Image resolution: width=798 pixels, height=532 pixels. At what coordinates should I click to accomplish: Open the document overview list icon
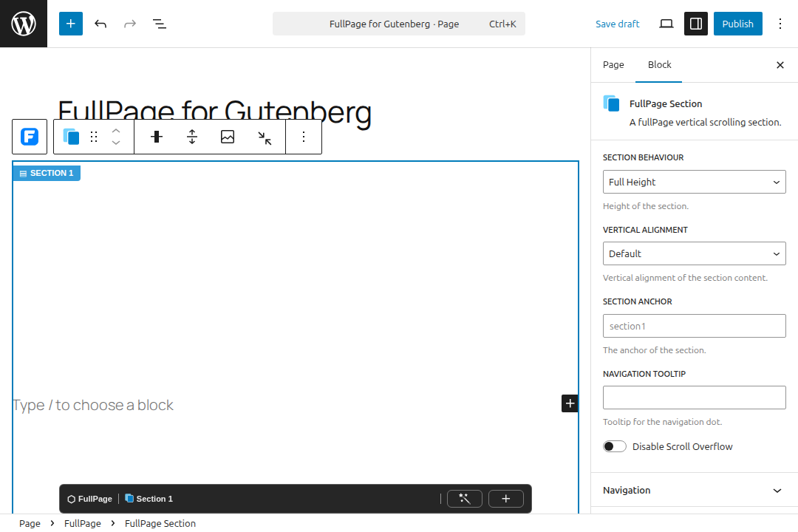(160, 24)
